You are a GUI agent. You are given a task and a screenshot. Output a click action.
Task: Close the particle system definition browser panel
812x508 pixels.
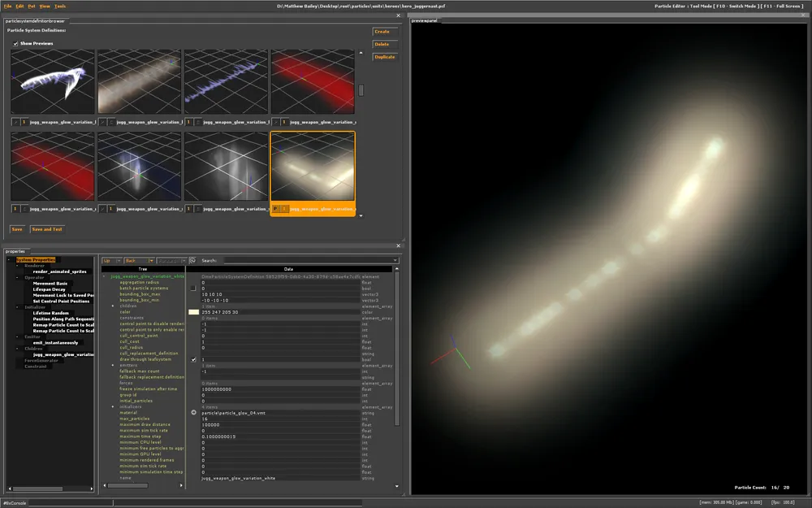(x=398, y=15)
